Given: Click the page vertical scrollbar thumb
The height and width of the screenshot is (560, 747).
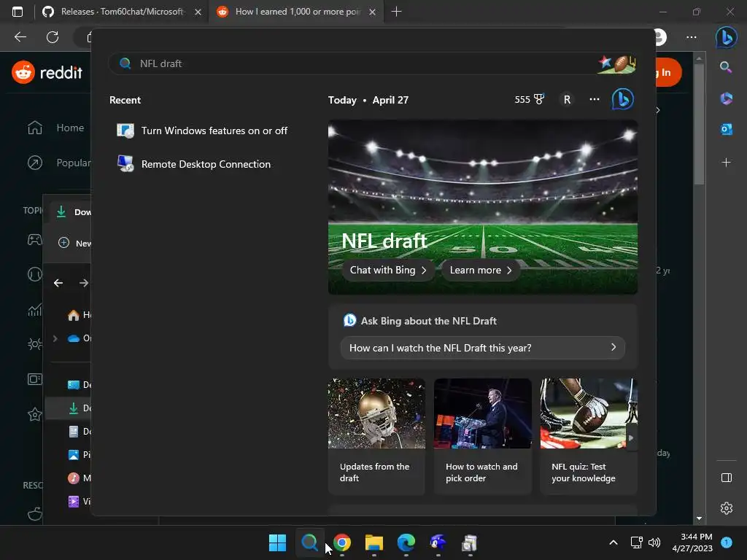Looking at the screenshot, I should pos(699,122).
